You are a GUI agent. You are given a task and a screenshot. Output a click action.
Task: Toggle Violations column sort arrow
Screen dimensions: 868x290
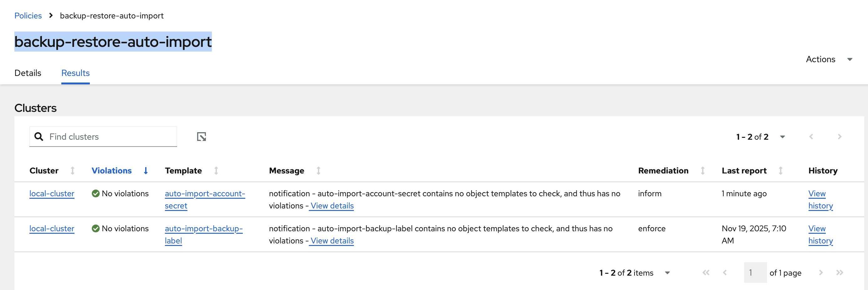pos(146,171)
